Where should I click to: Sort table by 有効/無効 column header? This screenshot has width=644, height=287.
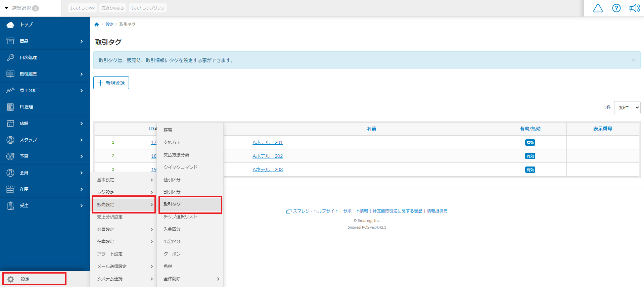(530, 129)
